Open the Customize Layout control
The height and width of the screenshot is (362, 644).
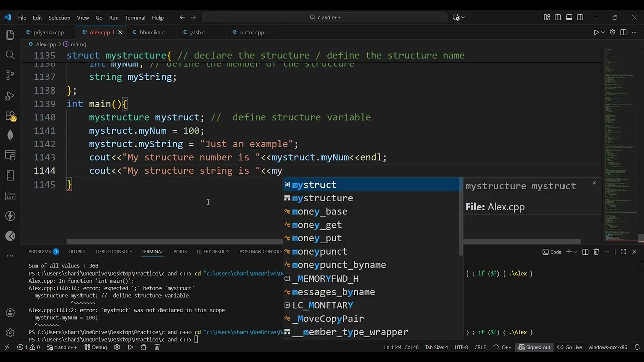pyautogui.click(x=547, y=17)
